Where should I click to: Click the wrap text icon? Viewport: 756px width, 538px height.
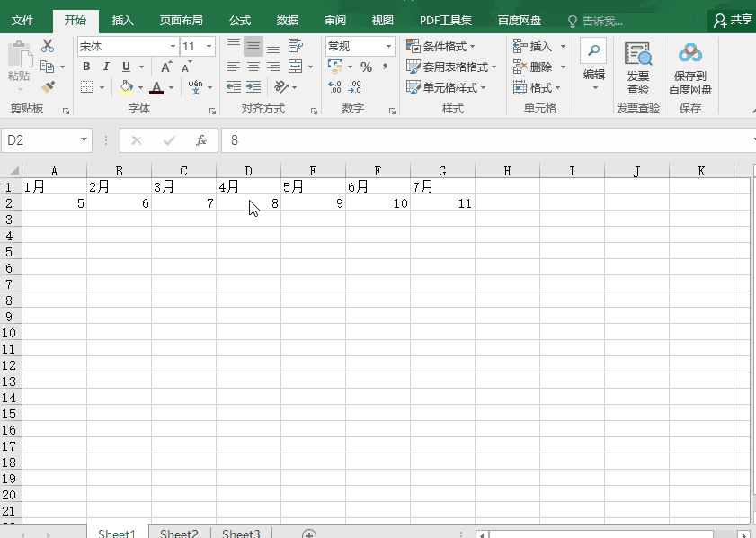point(295,46)
